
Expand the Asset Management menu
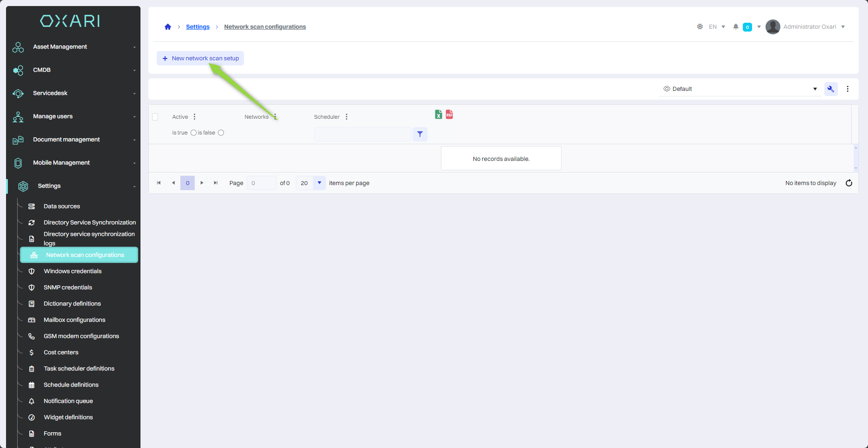click(x=74, y=47)
